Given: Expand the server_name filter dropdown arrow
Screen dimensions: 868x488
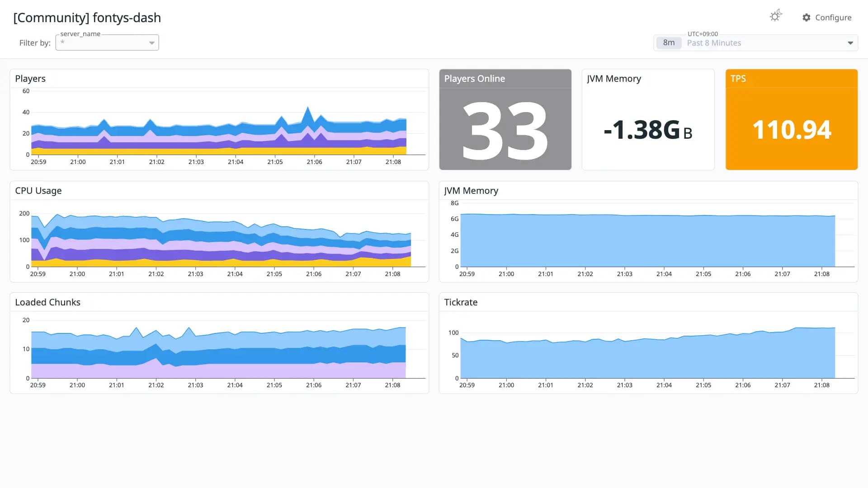Looking at the screenshot, I should tap(152, 43).
